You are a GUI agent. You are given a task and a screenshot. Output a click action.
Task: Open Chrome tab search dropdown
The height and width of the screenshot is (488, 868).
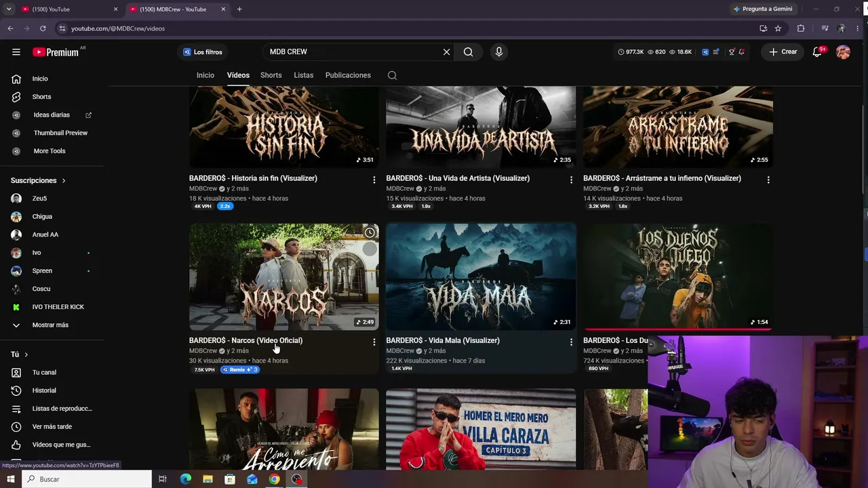tap(9, 9)
